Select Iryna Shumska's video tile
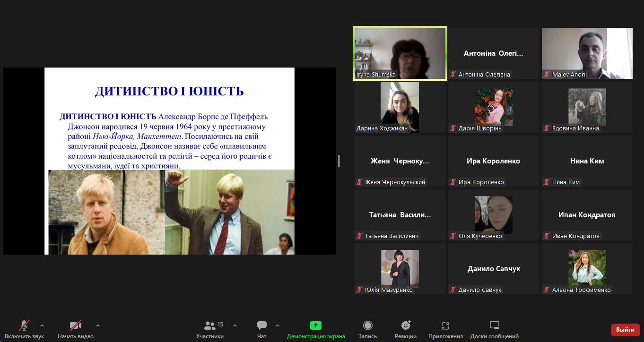Image resolution: width=644 pixels, height=342 pixels. click(x=400, y=53)
